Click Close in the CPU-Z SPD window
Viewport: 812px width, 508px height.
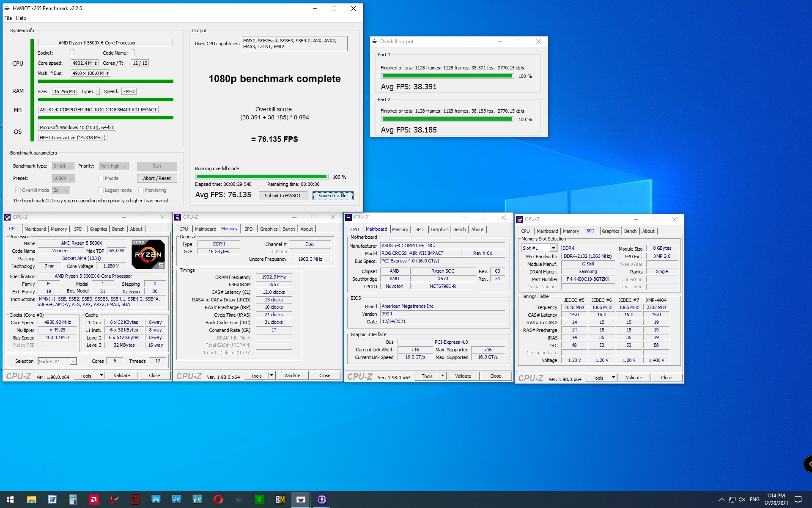667,378
